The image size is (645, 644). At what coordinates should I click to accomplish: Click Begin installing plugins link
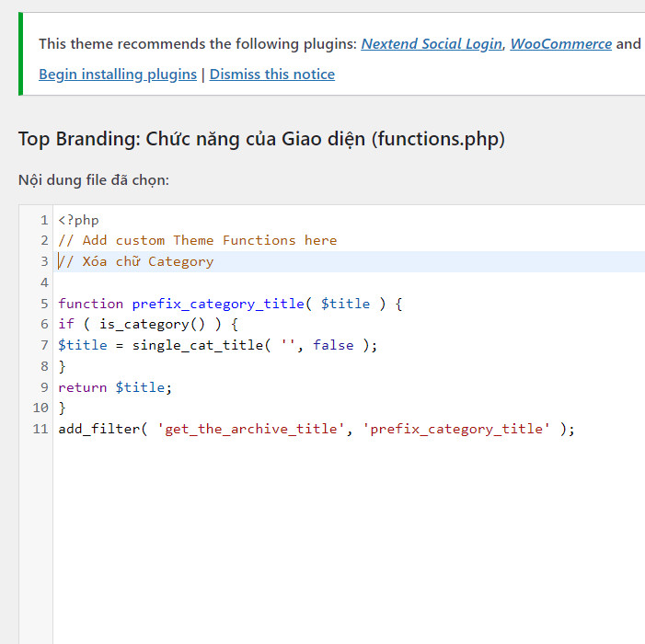[118, 75]
